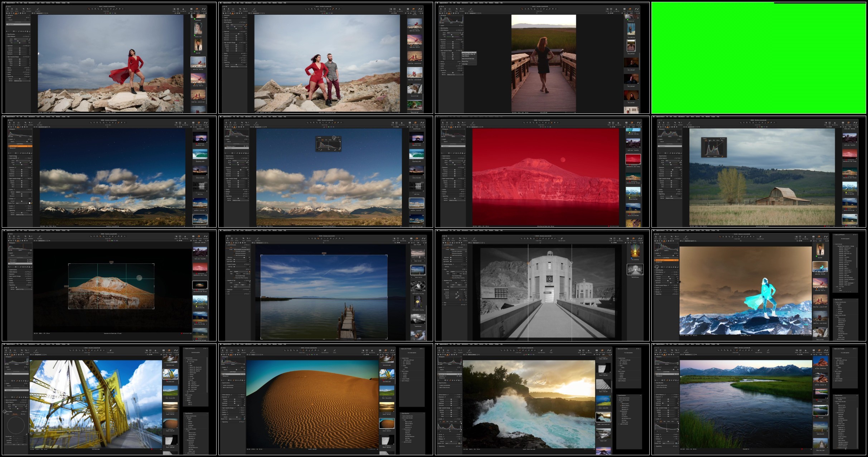
Task: Toggle Adjustment Layer 1 checkbox in inverted cyan screenshot
Action: (655, 260)
